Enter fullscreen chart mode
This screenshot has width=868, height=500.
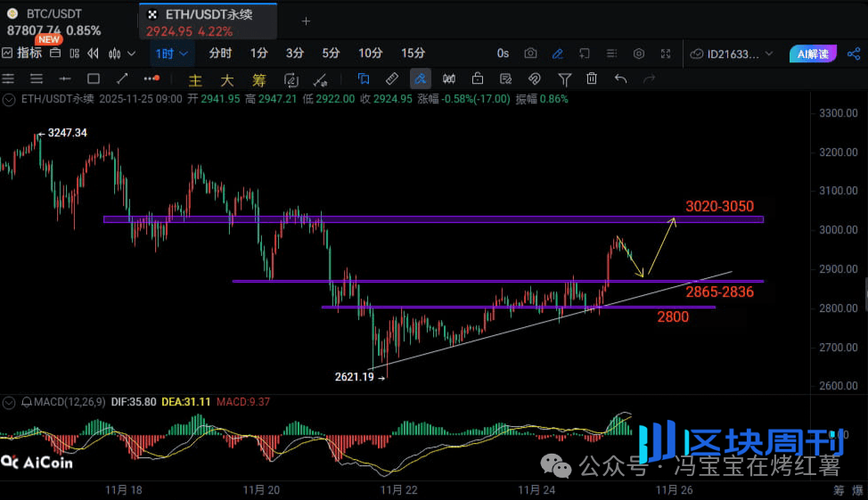pyautogui.click(x=665, y=53)
